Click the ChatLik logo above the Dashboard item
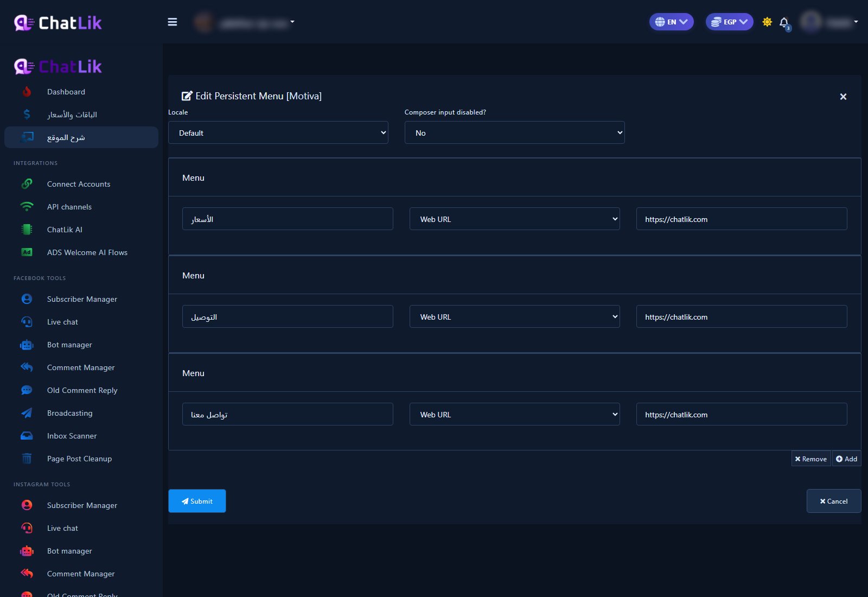The width and height of the screenshot is (868, 597). (58, 67)
